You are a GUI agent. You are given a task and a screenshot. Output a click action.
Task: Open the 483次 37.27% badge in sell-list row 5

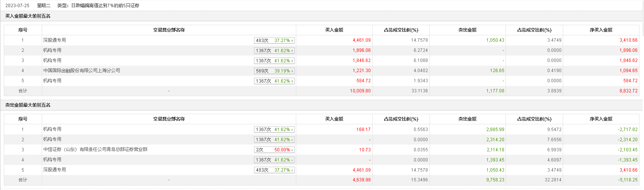[x=274, y=170]
